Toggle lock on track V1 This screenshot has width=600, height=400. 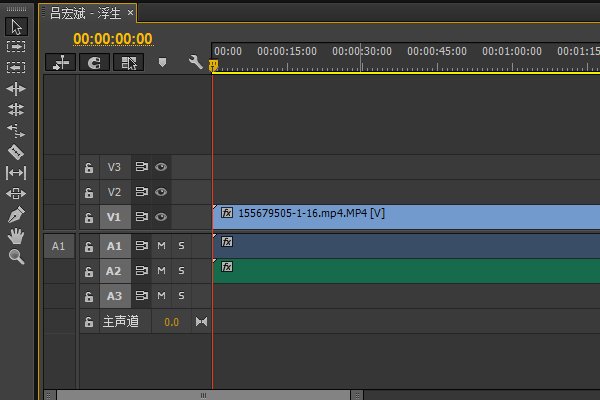pos(89,217)
